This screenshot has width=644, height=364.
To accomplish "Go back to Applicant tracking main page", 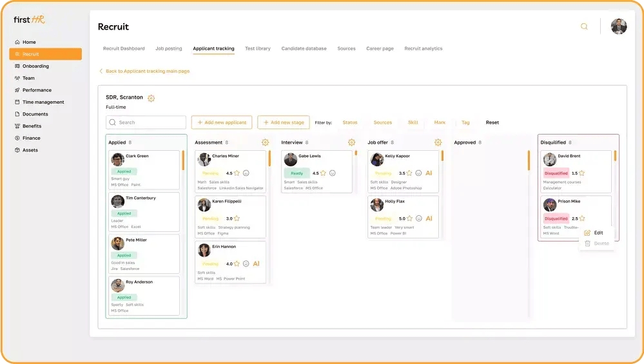I will pos(147,72).
